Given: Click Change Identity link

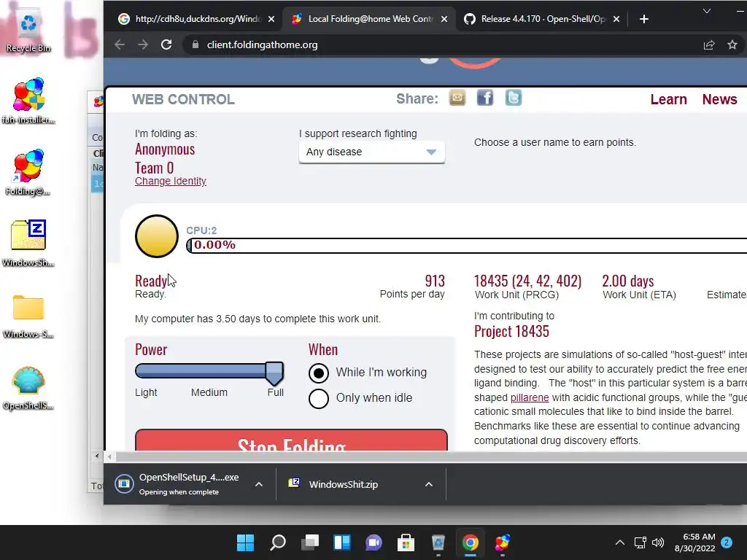Looking at the screenshot, I should 171,181.
